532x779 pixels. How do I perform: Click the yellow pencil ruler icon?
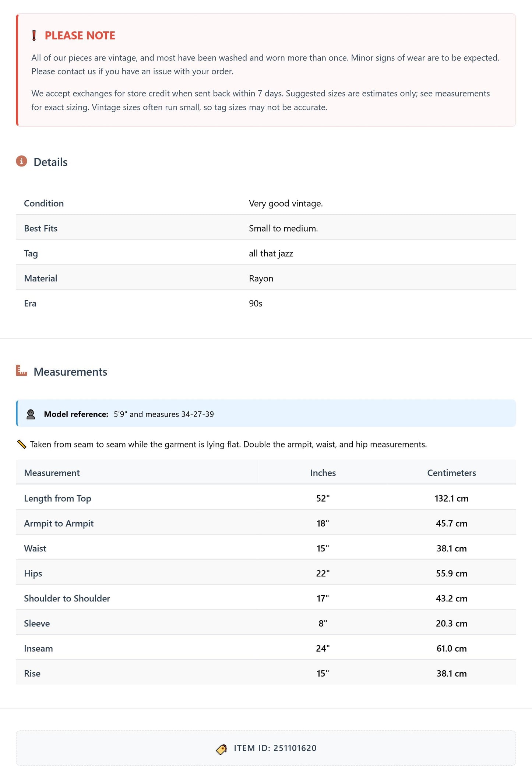coord(22,444)
